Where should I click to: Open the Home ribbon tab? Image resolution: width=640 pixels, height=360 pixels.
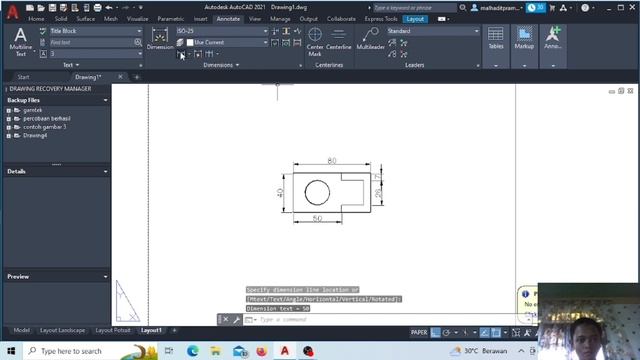point(36,19)
